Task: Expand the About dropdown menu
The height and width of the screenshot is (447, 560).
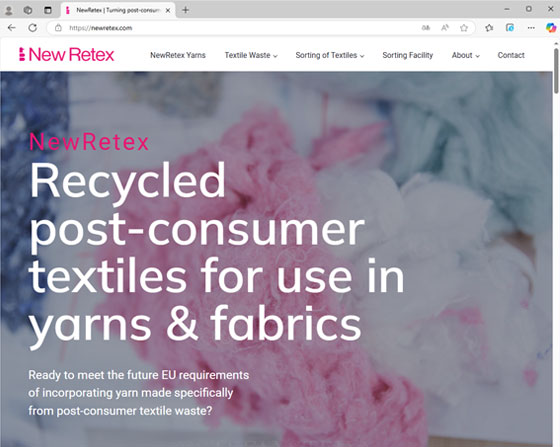Action: coord(465,55)
